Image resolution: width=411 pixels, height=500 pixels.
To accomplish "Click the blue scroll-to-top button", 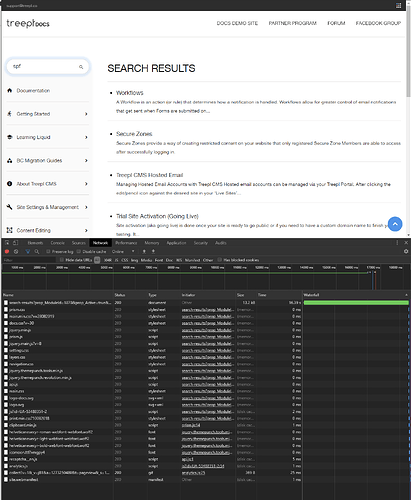I will pos(395,224).
